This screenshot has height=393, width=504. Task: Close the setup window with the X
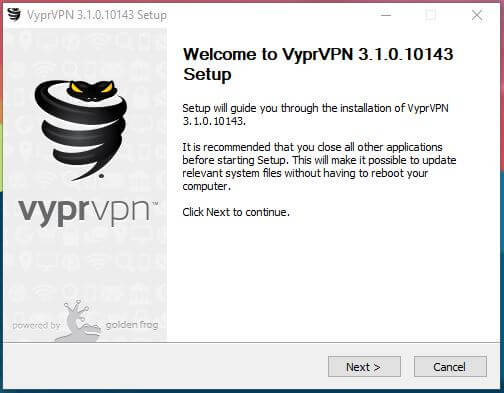point(477,15)
